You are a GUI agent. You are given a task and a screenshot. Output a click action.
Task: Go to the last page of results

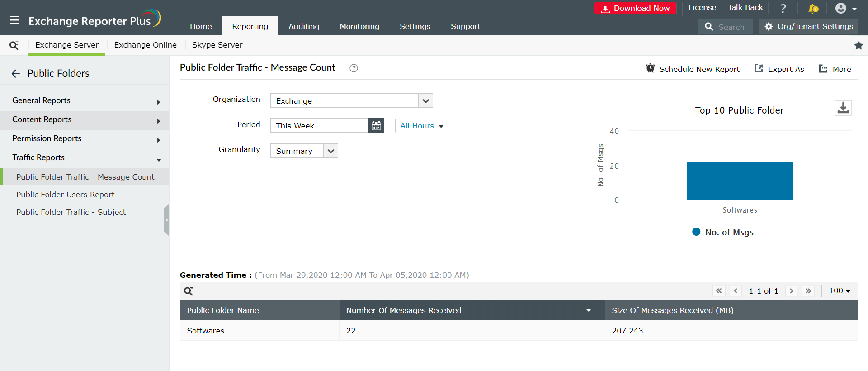coord(808,291)
